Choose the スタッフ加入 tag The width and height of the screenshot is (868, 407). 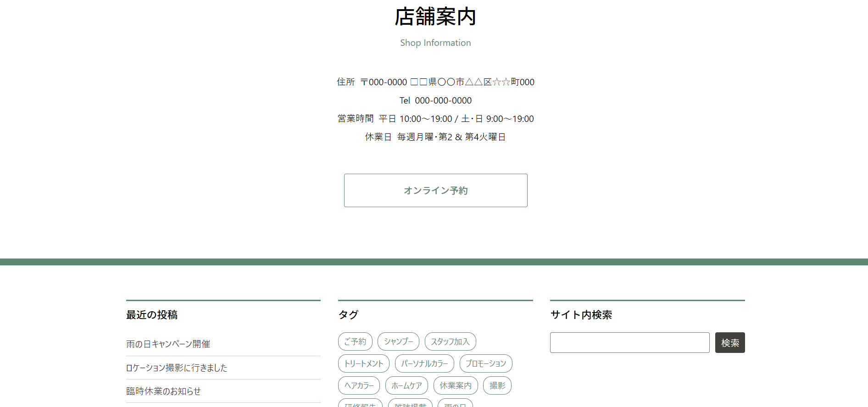pos(450,341)
